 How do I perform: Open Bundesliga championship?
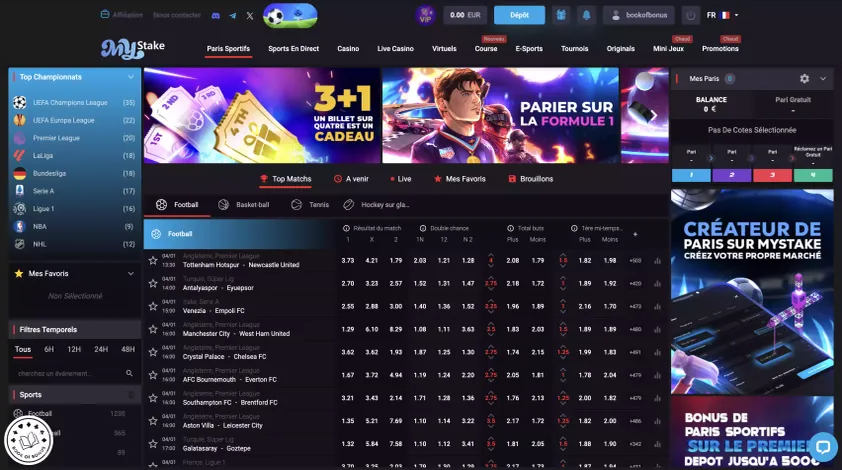click(x=74, y=173)
